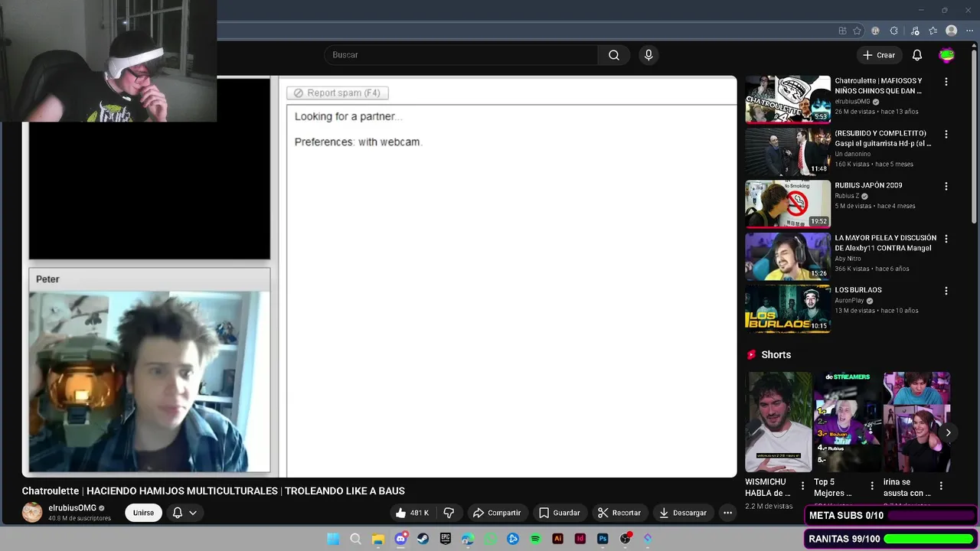
Task: Open Gaspi el guitarrista video thumbnail
Action: (x=788, y=152)
